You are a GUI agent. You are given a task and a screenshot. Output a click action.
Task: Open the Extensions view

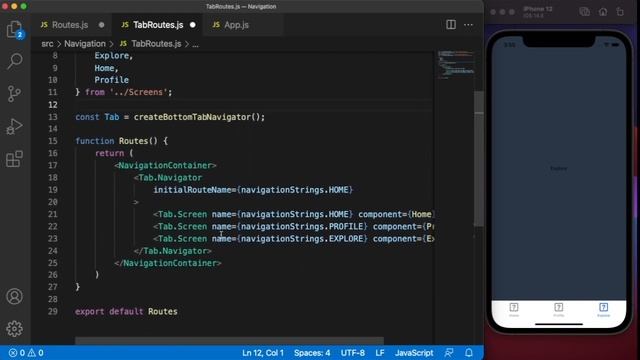[x=15, y=159]
